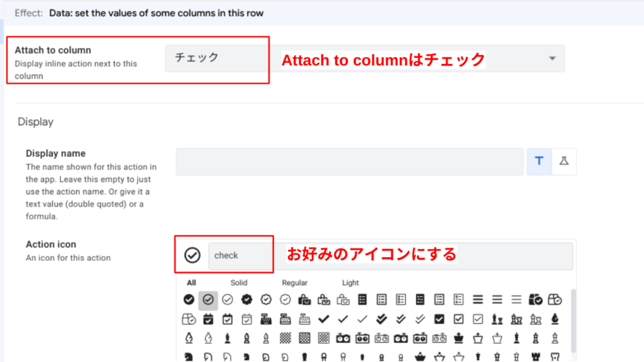
Task: Click the icon grid vertical scrollbar
Action: pyautogui.click(x=572, y=321)
